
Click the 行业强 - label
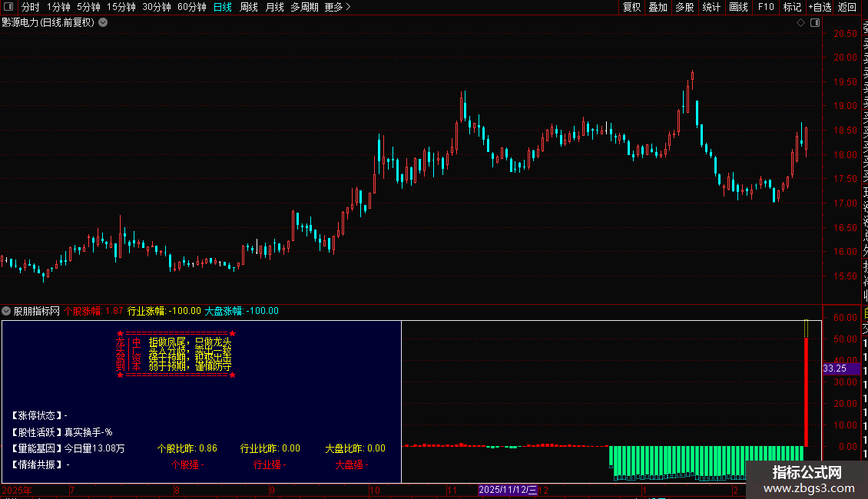[270, 464]
